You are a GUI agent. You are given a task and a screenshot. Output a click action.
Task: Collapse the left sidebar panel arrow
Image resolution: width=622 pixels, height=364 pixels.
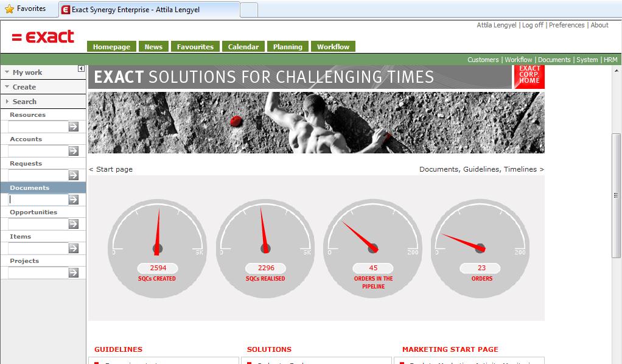click(x=81, y=69)
